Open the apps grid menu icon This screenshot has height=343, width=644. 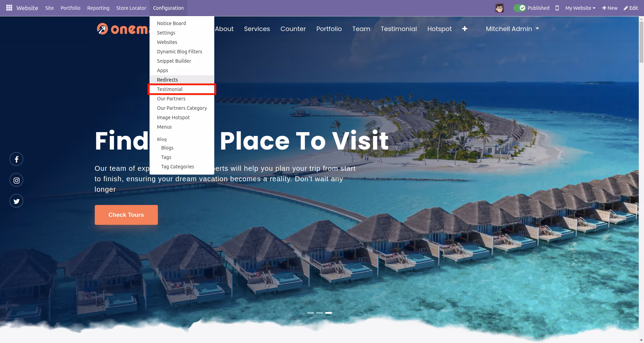click(9, 8)
